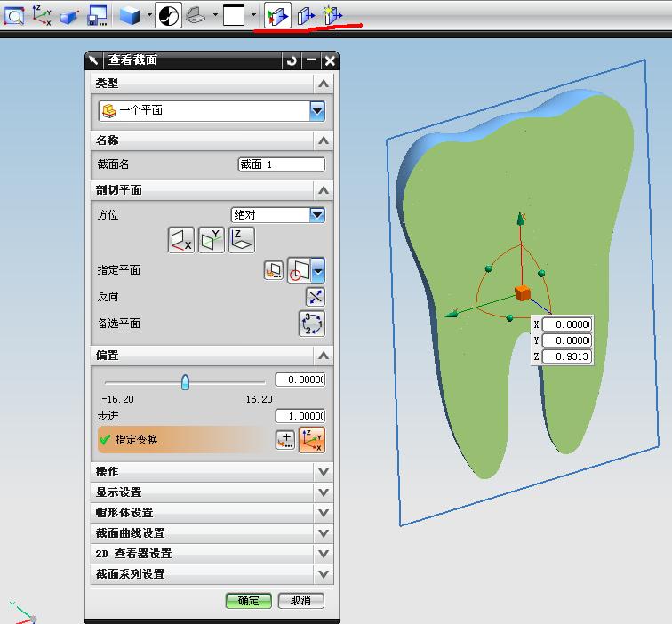Collapse the 名称 section
Screen dimensions: 672x624
tap(324, 140)
